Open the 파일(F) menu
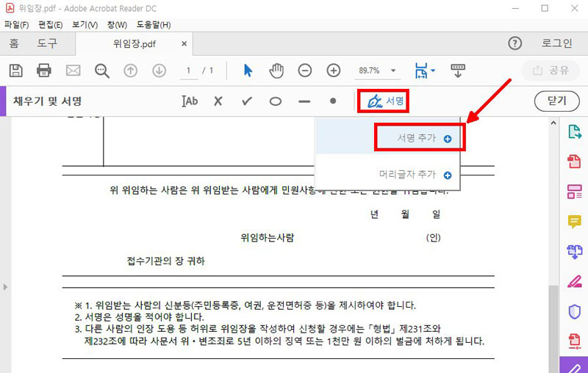 tap(16, 25)
